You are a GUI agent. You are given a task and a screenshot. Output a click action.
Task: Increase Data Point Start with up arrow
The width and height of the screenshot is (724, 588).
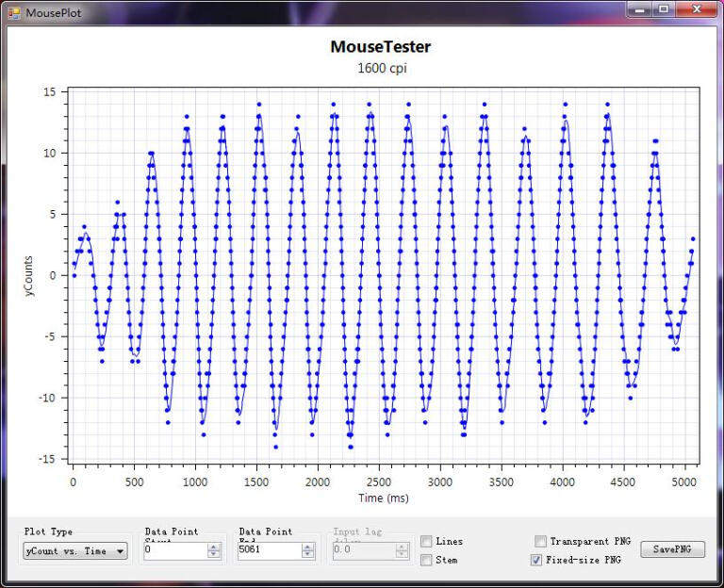[214, 547]
